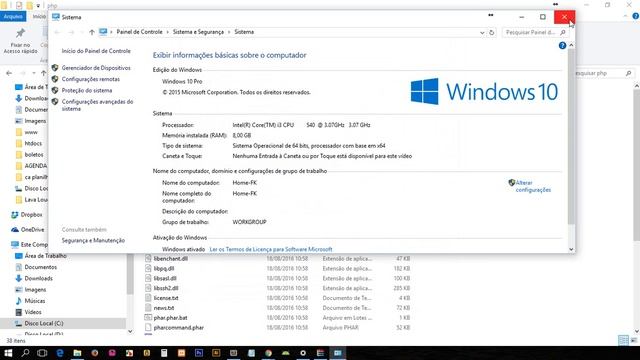Click scroll down arrow in Sistema window
Screen dimensions: 640x360
tap(571, 249)
